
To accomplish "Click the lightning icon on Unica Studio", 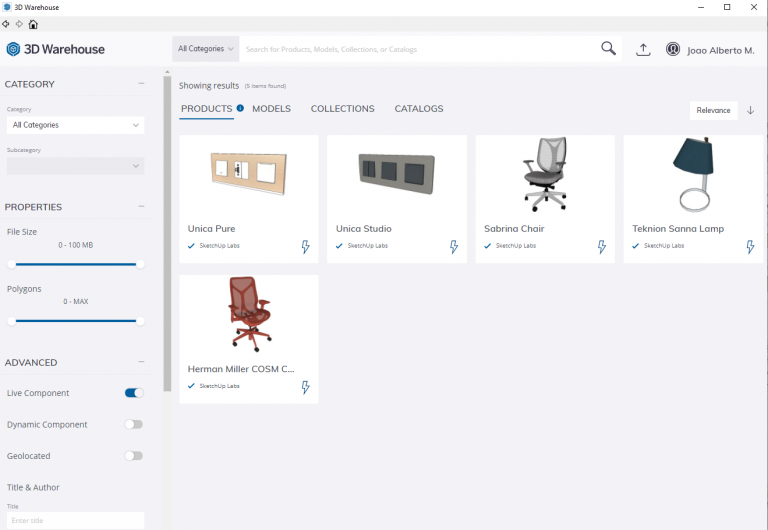I will [454, 247].
